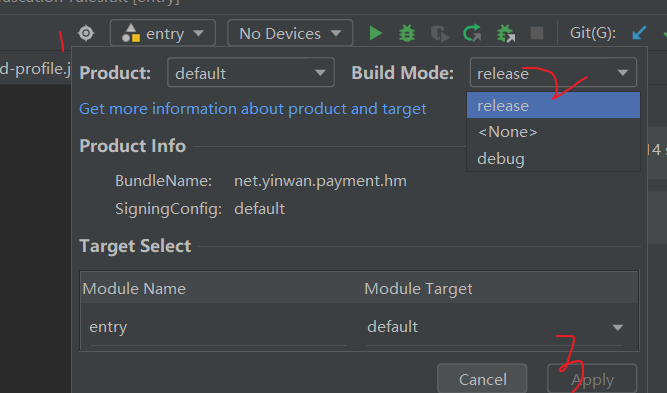This screenshot has width=667, height=393.
Task: Collapse the Build Mode combo box arrow
Action: 623,73
